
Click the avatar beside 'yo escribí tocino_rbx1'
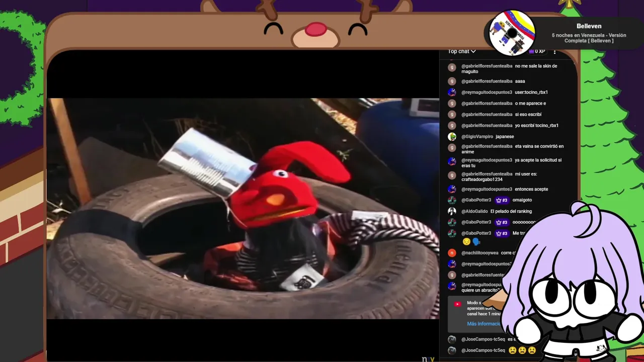(452, 125)
